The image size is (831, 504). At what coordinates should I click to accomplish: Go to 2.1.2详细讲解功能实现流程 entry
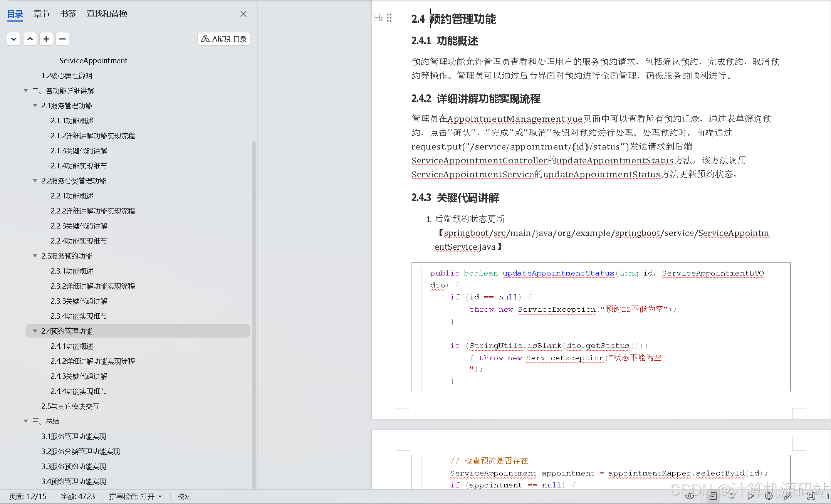coord(93,136)
